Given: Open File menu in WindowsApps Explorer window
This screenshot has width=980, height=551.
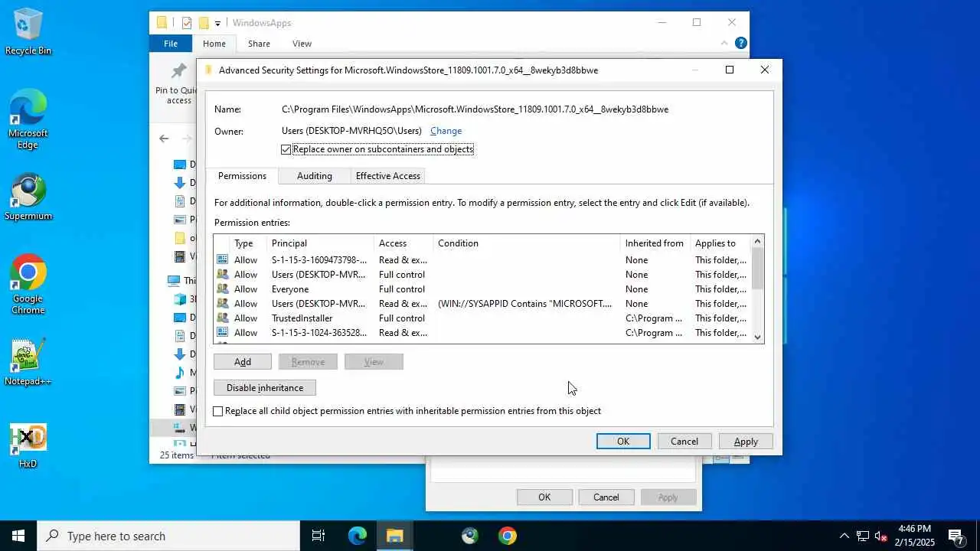Looking at the screenshot, I should point(171,44).
